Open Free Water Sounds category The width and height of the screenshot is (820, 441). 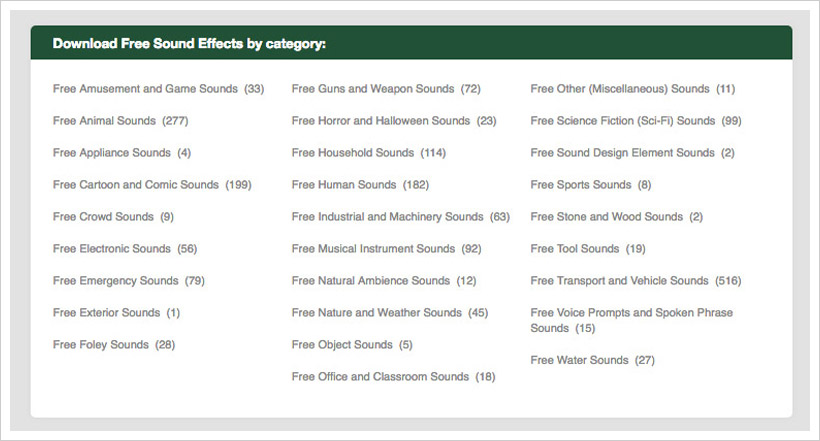(x=579, y=360)
